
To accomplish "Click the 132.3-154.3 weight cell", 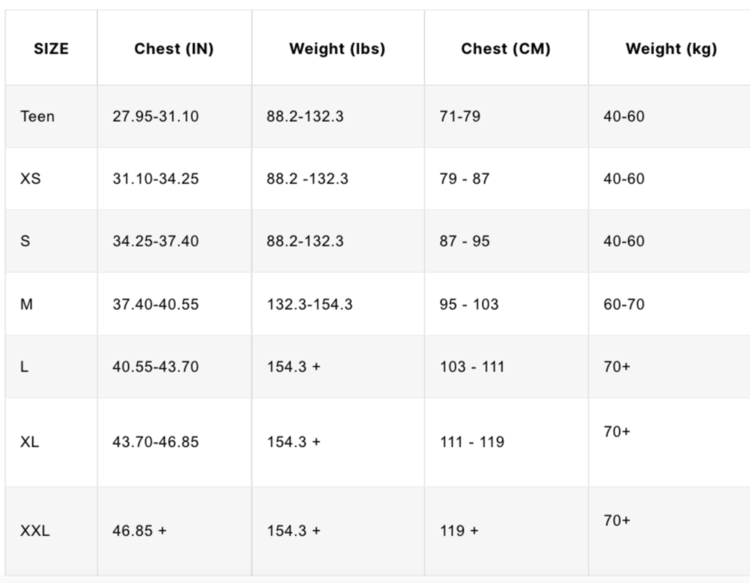I will pos(309,304).
